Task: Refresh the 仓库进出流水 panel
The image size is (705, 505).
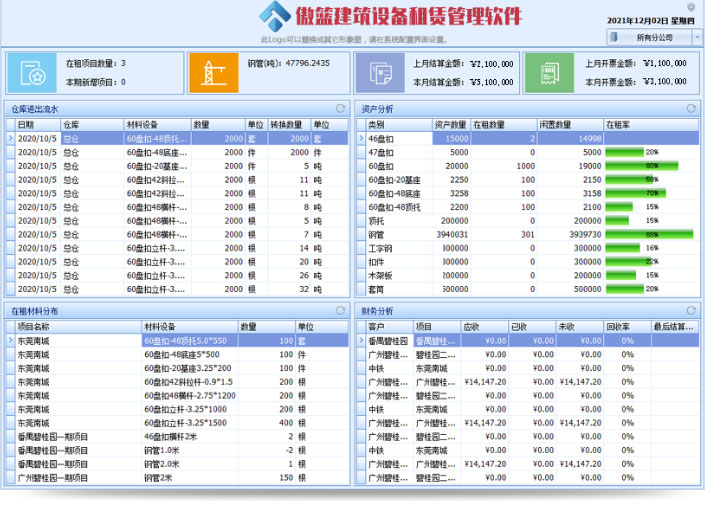Action: (340, 108)
